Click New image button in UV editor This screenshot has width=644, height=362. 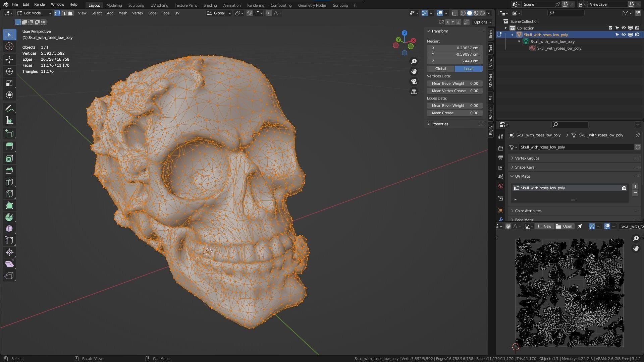point(544,226)
